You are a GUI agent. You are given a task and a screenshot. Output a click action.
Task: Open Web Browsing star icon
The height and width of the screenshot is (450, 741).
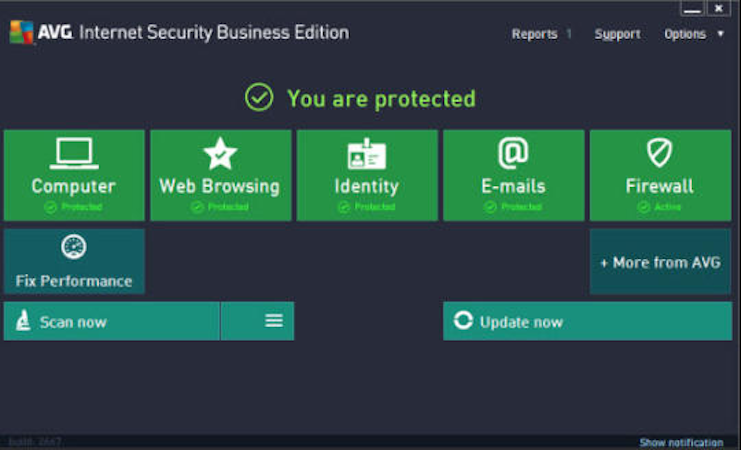220,153
